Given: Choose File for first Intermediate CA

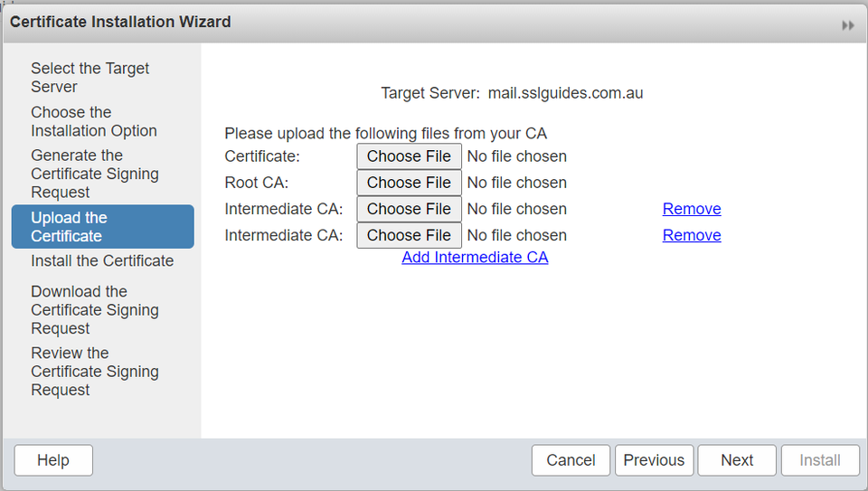Looking at the screenshot, I should coord(409,209).
